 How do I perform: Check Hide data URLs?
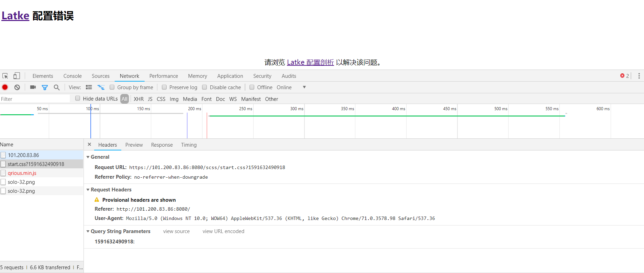click(x=78, y=98)
